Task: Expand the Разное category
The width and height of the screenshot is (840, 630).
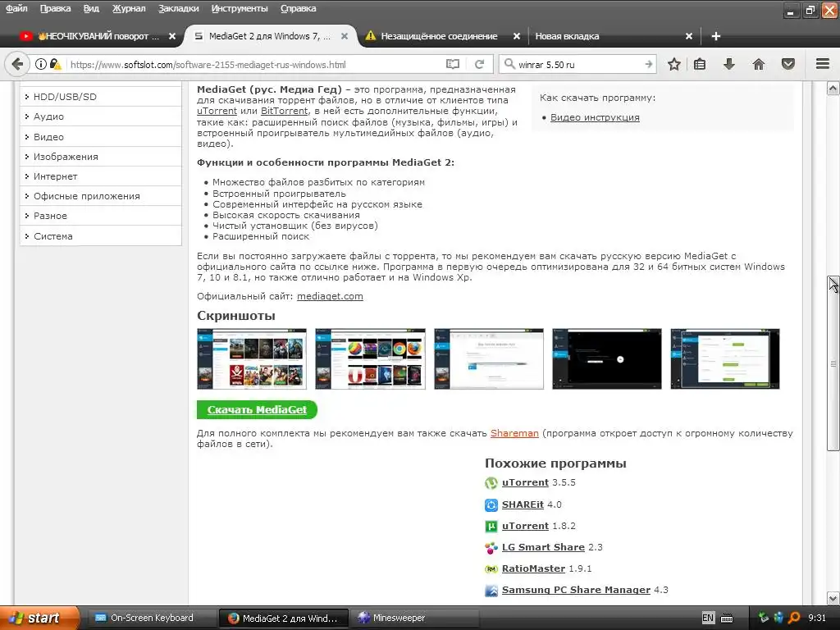Action: tap(101, 217)
